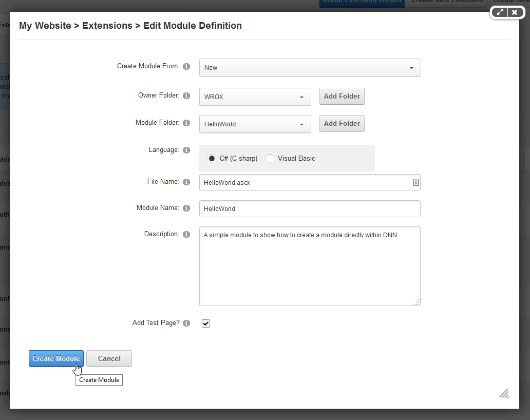Open the Owner Folder WROX dropdown
The height and width of the screenshot is (420, 530).
click(255, 97)
